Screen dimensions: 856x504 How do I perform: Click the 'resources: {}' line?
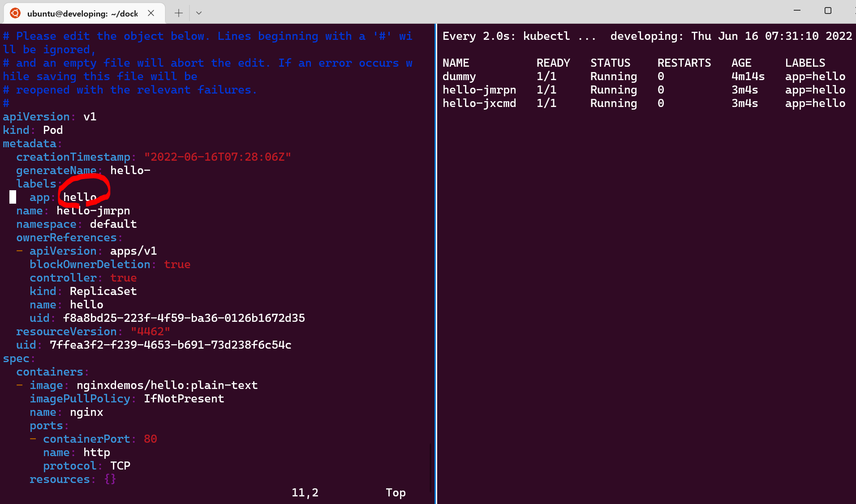[73, 479]
